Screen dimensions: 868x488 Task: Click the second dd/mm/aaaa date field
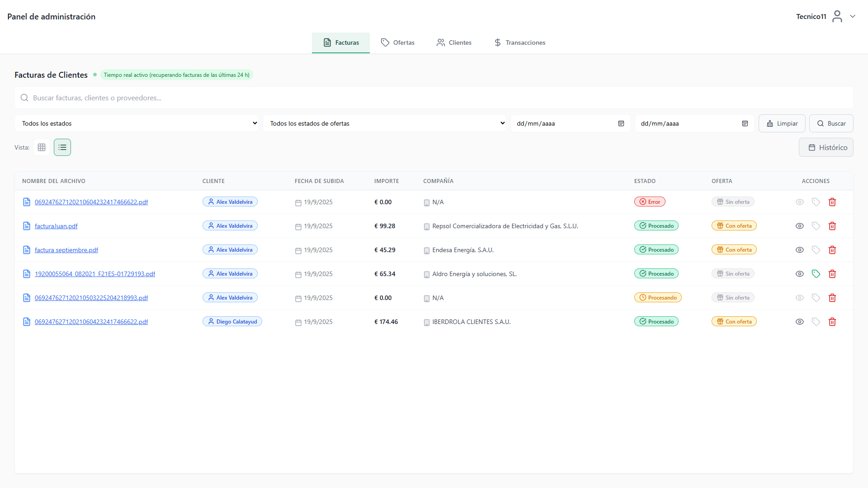click(695, 123)
